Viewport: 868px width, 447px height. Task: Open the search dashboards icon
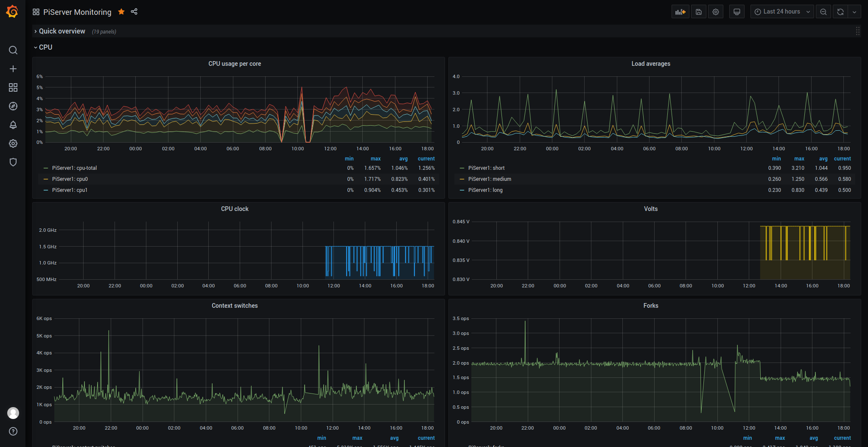point(13,50)
